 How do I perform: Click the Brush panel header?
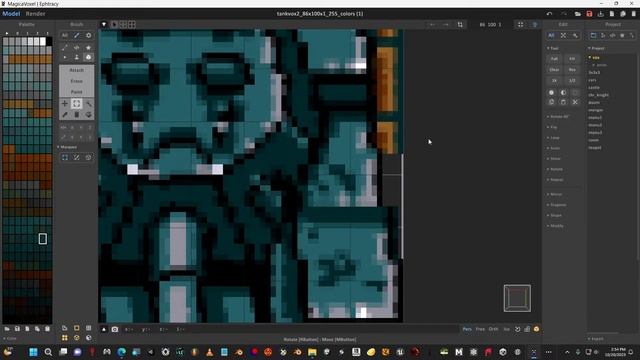tap(76, 24)
